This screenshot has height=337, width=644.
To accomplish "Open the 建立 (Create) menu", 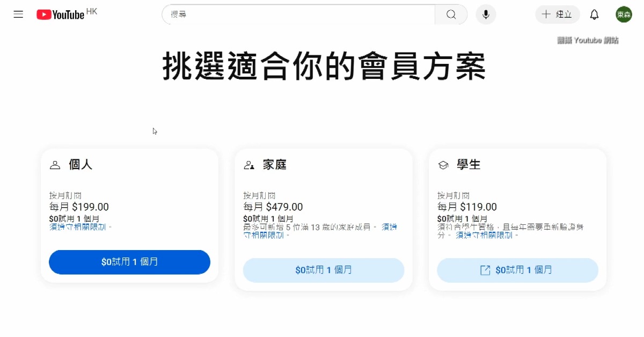I will click(x=557, y=14).
